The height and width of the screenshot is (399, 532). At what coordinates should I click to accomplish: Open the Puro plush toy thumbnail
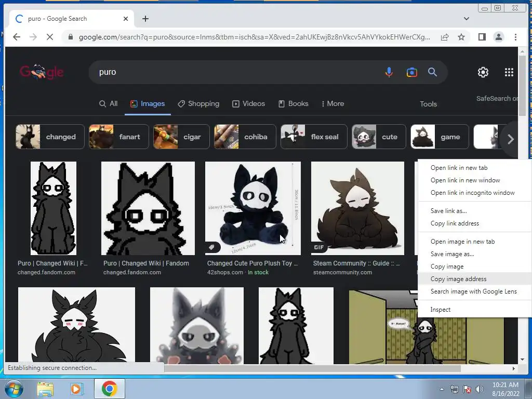[253, 208]
